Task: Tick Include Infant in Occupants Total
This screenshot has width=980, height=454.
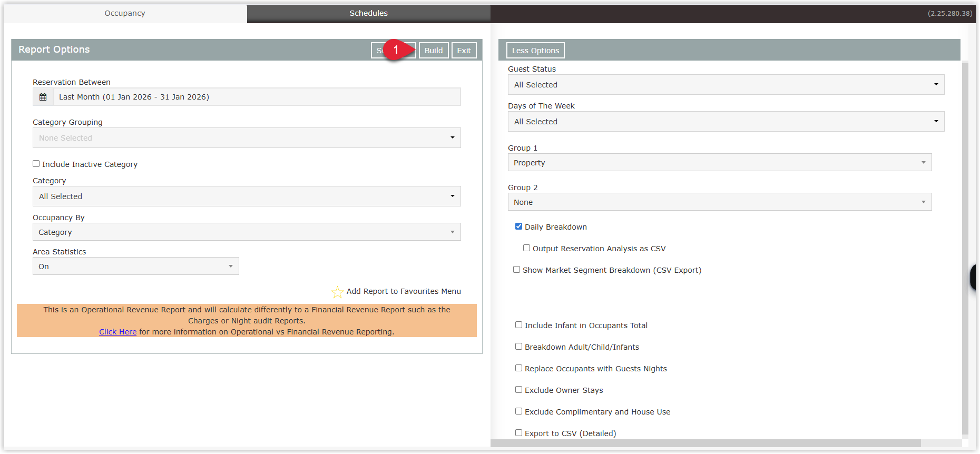Action: pos(518,325)
